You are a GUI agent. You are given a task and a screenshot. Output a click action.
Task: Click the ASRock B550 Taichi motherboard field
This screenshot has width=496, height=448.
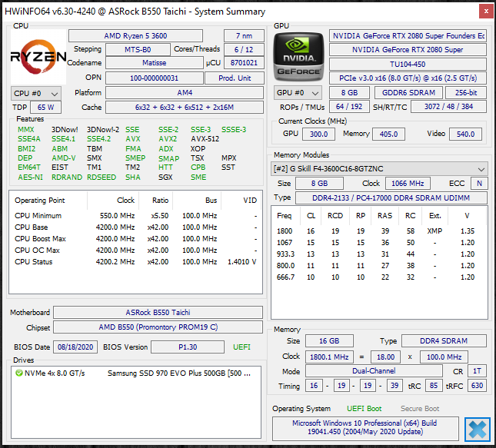coord(158,312)
